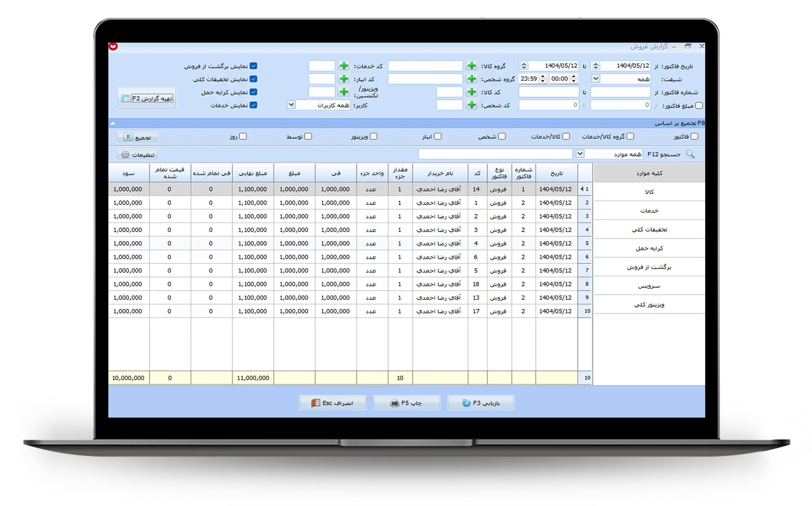The width and height of the screenshot is (812, 506).
Task: Click the سود column header
Action: (128, 173)
